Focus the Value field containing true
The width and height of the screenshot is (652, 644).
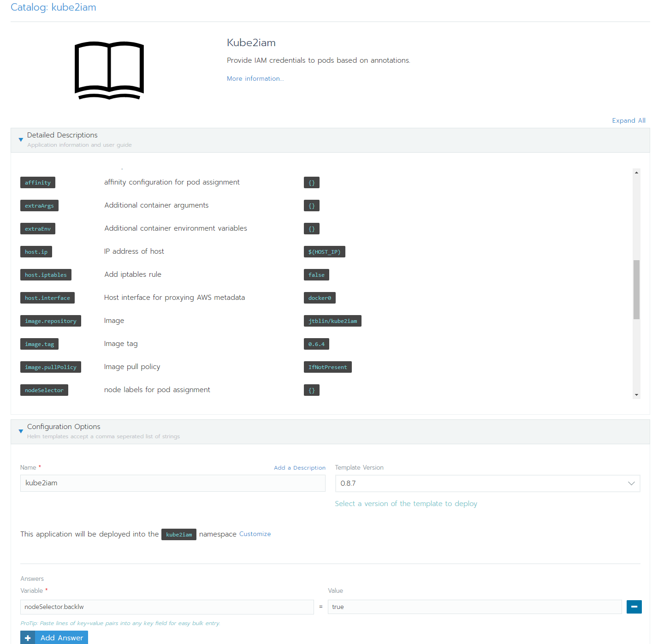[x=474, y=607]
